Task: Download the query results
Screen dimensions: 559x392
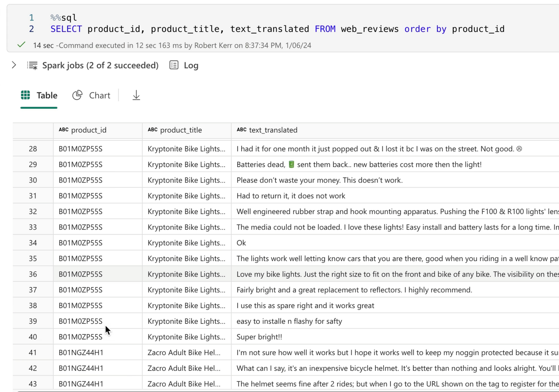Action: pos(136,95)
